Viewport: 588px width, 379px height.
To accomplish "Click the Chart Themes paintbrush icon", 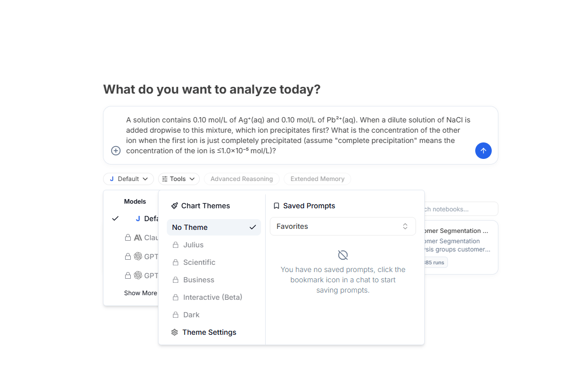I will point(175,206).
